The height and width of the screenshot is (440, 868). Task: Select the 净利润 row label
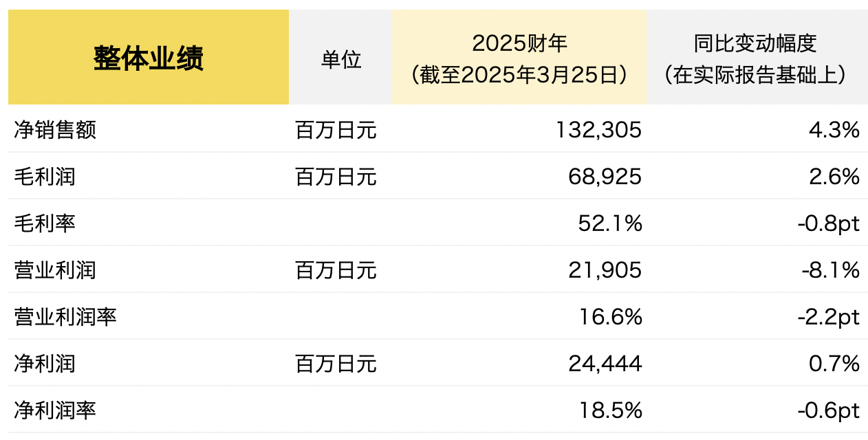[x=45, y=364]
